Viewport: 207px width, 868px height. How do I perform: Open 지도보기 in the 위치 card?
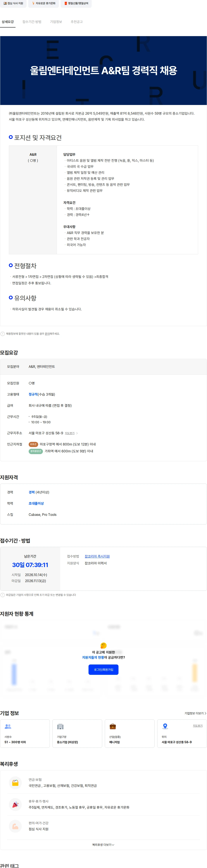[x=198, y=725]
